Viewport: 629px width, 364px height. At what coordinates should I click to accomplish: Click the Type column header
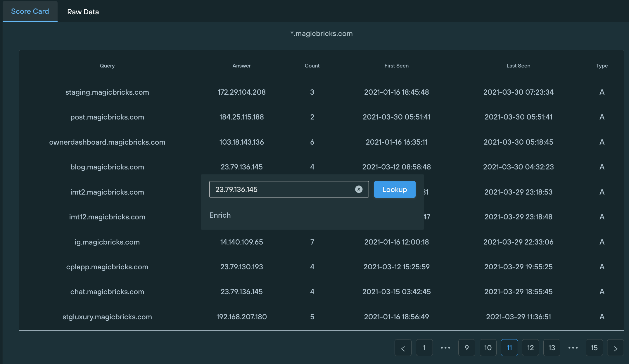click(x=602, y=66)
